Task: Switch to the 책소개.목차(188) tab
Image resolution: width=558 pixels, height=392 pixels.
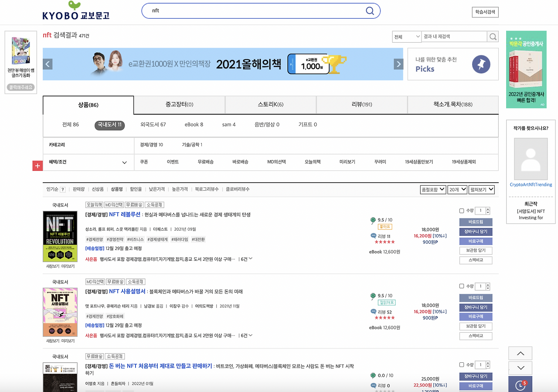Action: pos(453,105)
